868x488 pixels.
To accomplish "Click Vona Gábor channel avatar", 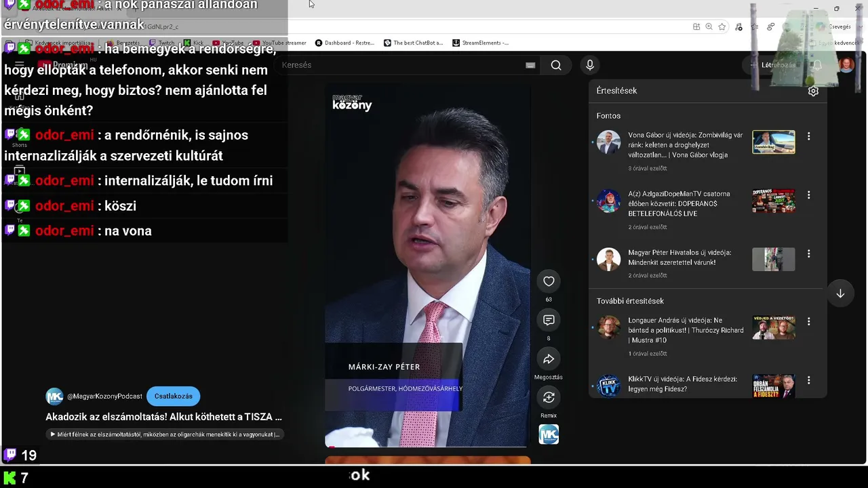I will 608,142.
